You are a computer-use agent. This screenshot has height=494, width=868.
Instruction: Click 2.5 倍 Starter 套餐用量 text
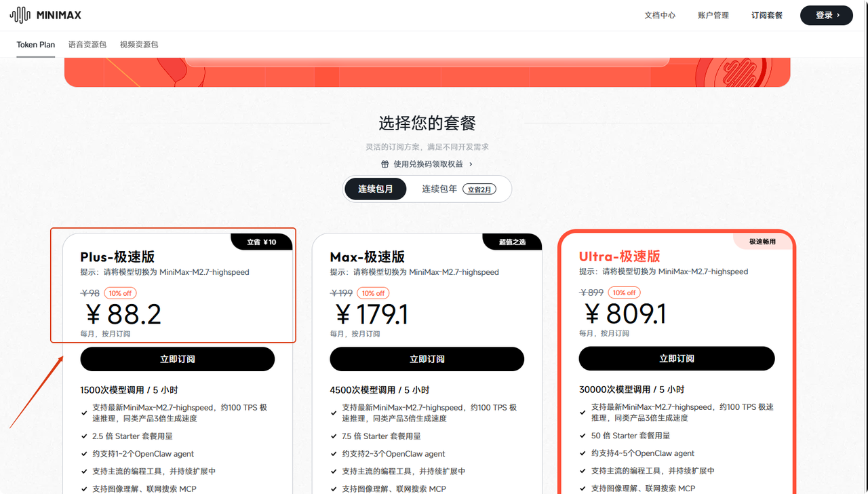point(132,436)
